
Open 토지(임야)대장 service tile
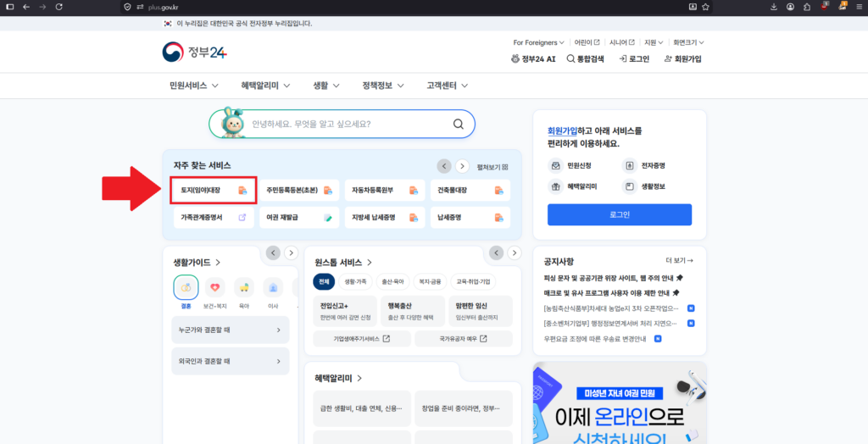tap(214, 190)
